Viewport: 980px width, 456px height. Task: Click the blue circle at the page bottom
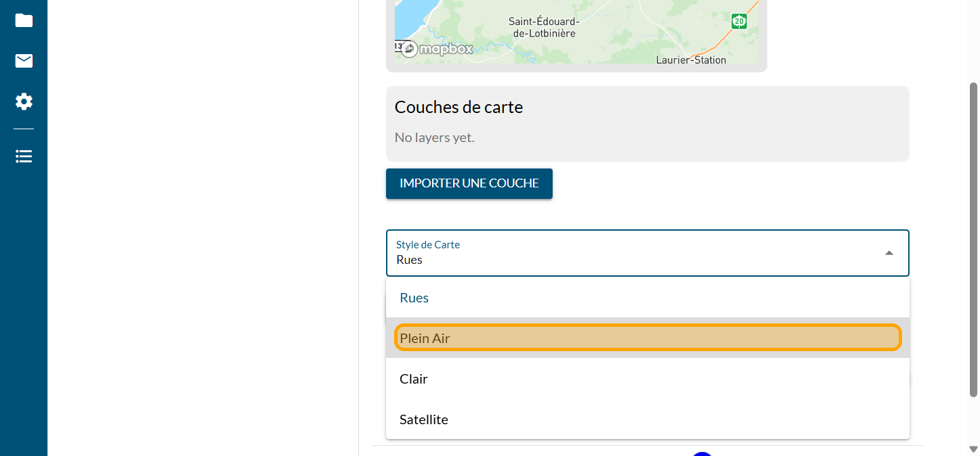click(702, 453)
